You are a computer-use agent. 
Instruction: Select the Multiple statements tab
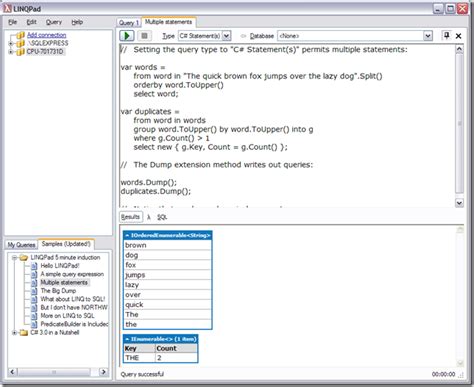coord(169,22)
